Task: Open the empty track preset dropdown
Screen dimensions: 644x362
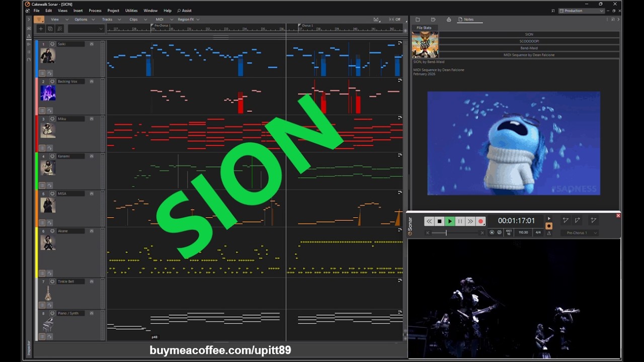Action: tap(86, 29)
